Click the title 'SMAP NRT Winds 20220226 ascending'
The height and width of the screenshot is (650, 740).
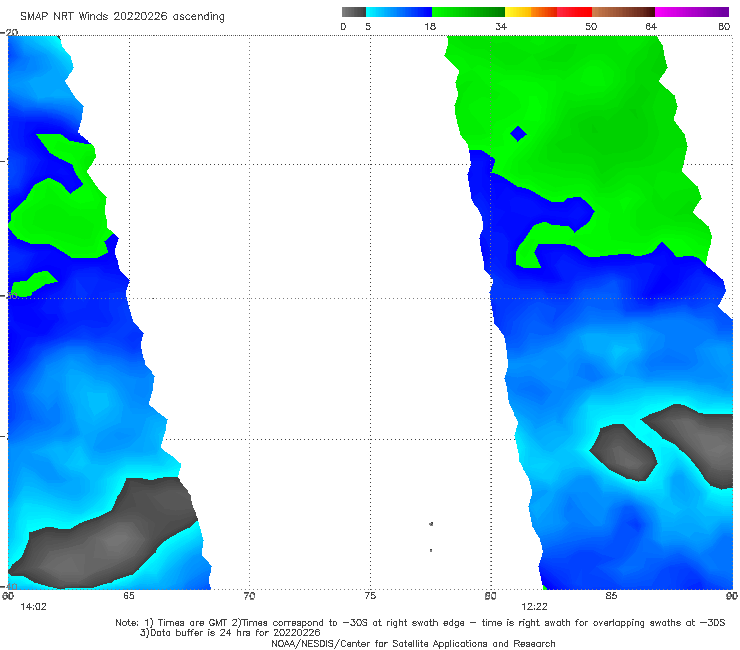tap(122, 16)
